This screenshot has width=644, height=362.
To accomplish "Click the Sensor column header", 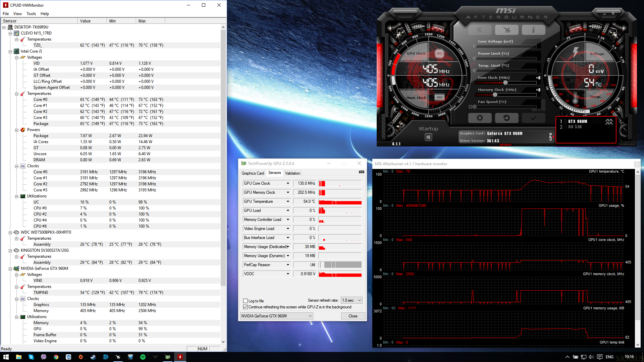I will point(39,21).
